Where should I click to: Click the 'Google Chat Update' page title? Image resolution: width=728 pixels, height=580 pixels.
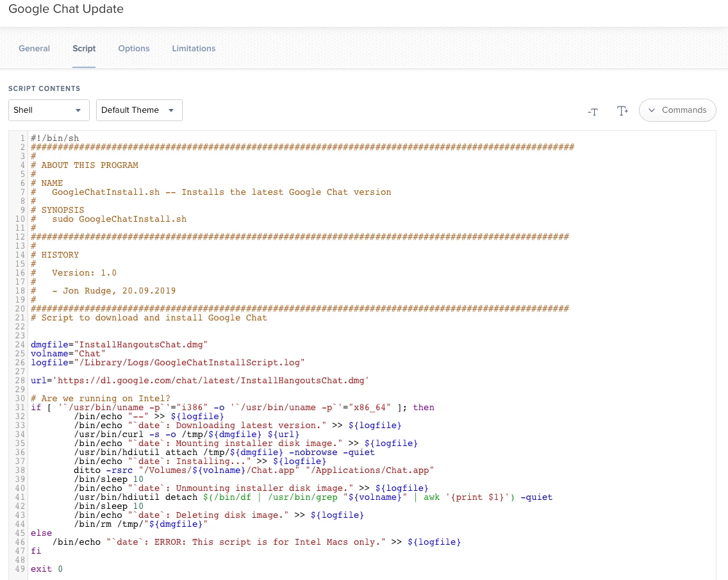click(66, 9)
